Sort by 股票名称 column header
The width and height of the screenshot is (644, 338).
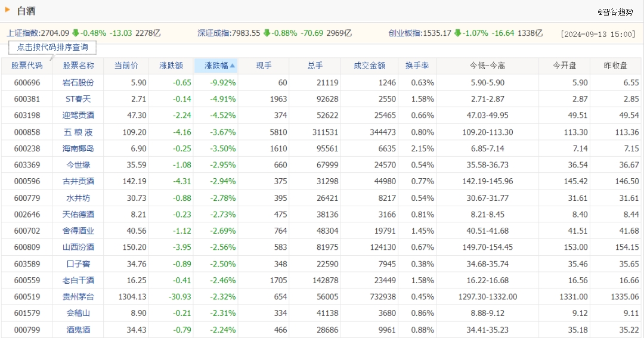(x=78, y=66)
